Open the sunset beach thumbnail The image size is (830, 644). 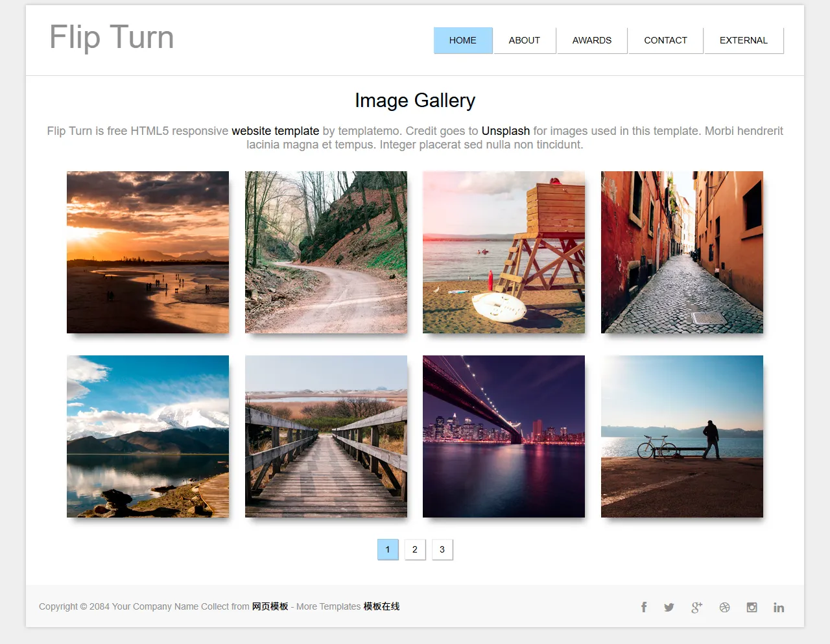[x=148, y=252]
